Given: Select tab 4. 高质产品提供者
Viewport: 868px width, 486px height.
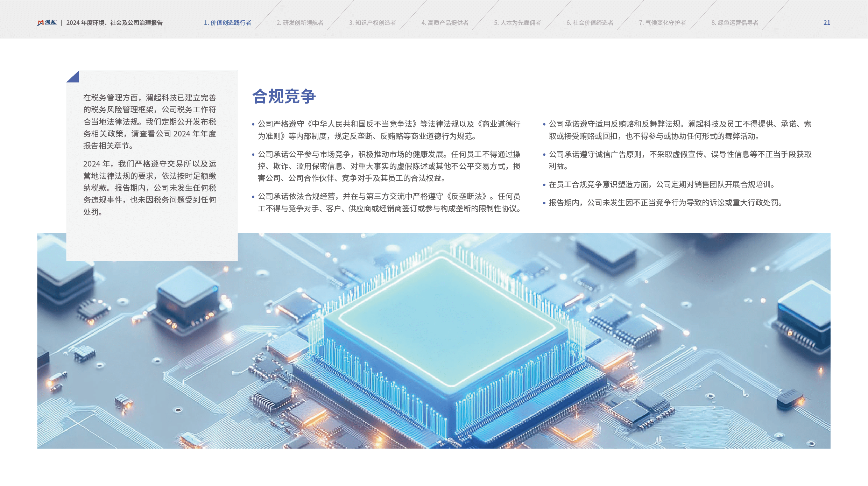Looking at the screenshot, I should point(445,23).
